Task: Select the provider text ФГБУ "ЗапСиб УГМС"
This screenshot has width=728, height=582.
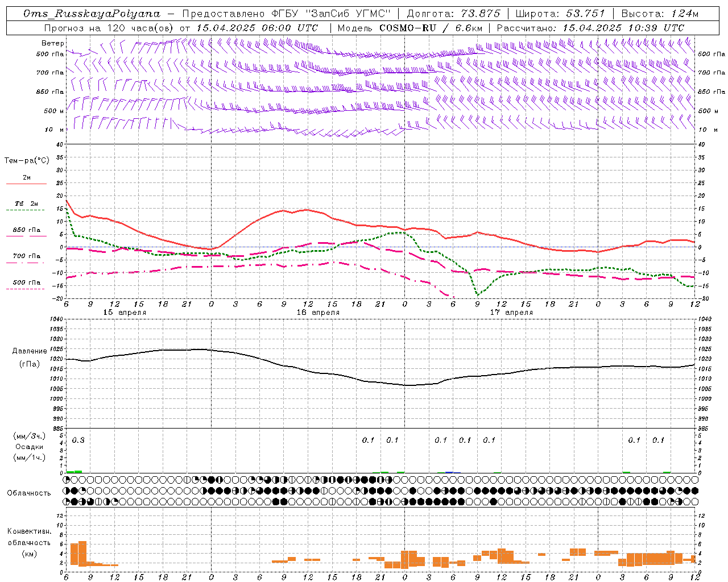Action: tap(330, 14)
